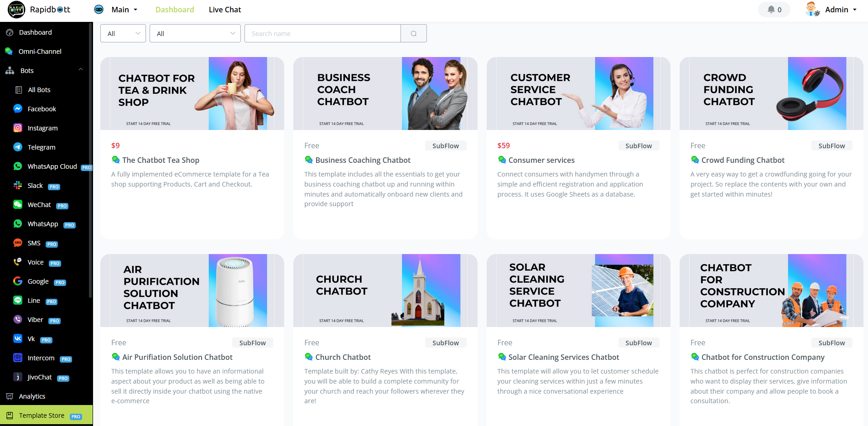Click the Viber icon in sidebar
This screenshot has height=426, width=868.
pyautogui.click(x=18, y=320)
